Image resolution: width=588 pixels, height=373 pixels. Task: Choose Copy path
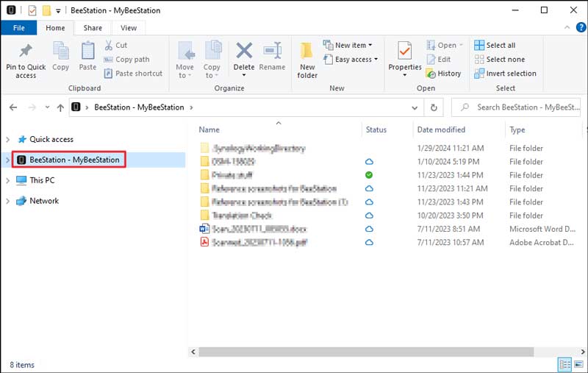[x=126, y=60]
